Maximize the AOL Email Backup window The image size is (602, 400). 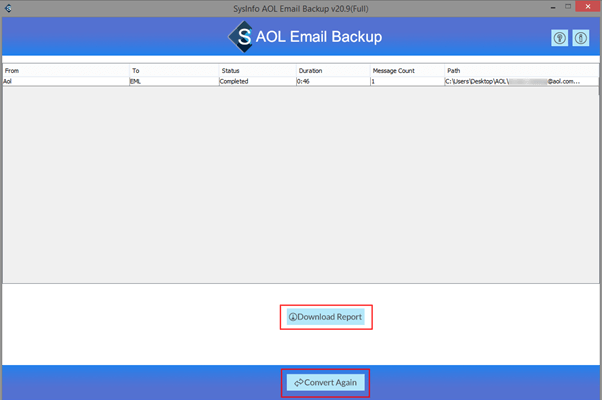(567, 8)
